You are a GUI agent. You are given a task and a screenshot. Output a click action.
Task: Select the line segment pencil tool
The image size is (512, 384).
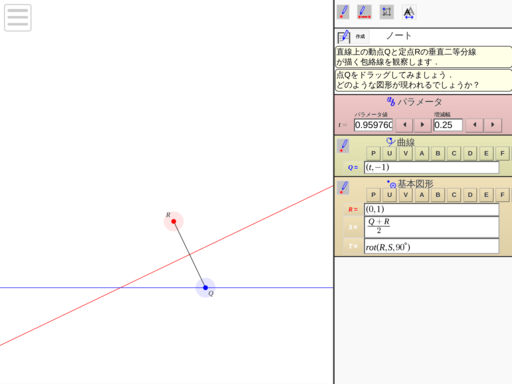pos(364,12)
